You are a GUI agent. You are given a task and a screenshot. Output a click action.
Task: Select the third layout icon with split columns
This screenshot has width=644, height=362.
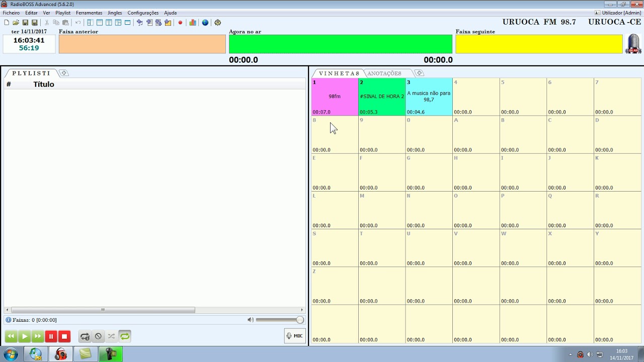(x=109, y=23)
